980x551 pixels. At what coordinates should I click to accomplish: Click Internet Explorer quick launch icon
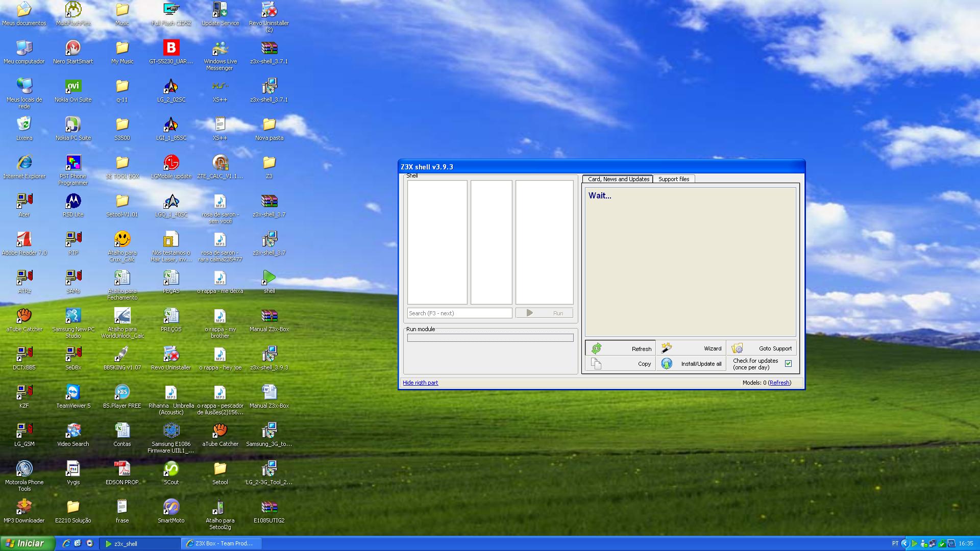tap(66, 544)
